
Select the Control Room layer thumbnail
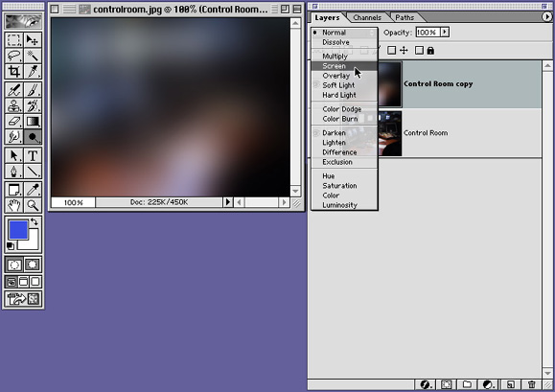coord(390,133)
